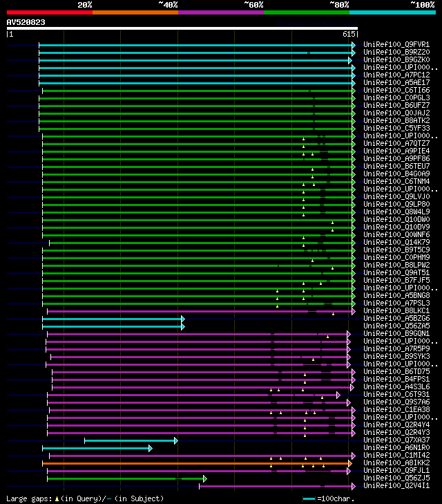Viewport: 442px width, 504px height.
Task: Click the cyan ~100% identity legend segment
Action: pos(392,12)
